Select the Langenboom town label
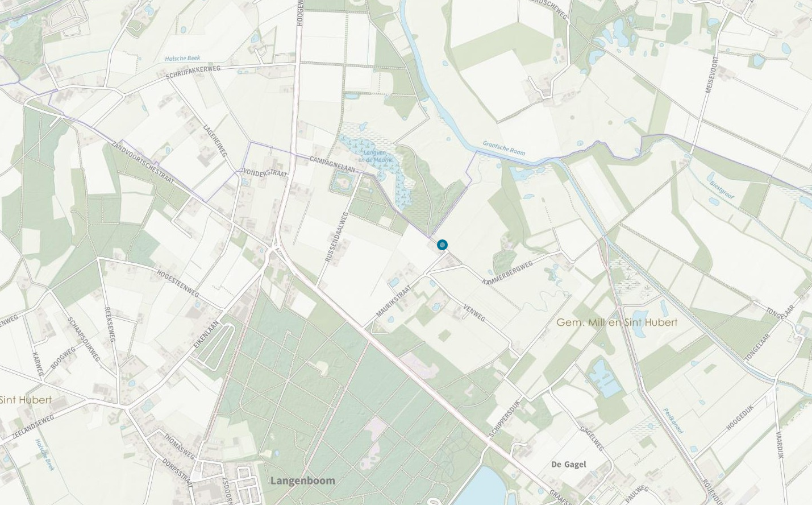This screenshot has width=812, height=505. coord(302,481)
